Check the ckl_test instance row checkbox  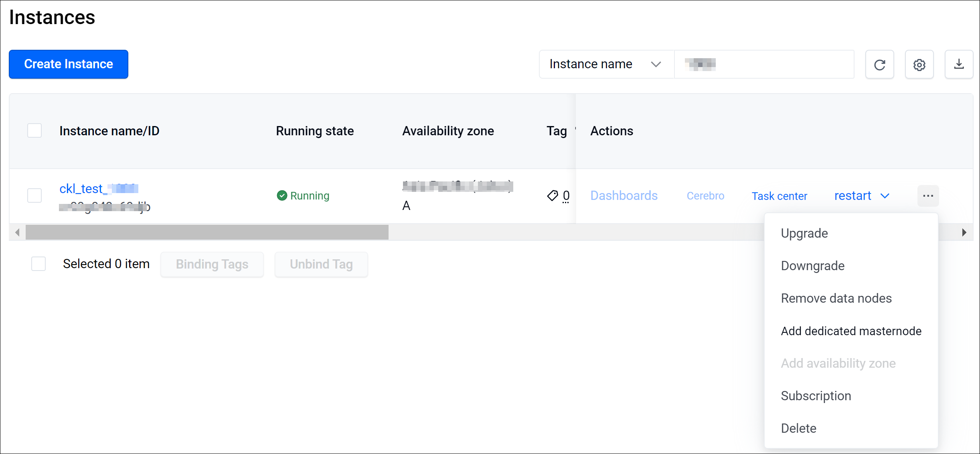[x=34, y=195]
